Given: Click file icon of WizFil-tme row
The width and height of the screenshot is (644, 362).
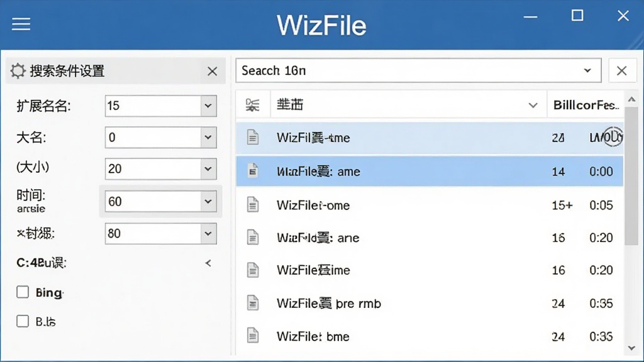Looking at the screenshot, I should tap(253, 137).
